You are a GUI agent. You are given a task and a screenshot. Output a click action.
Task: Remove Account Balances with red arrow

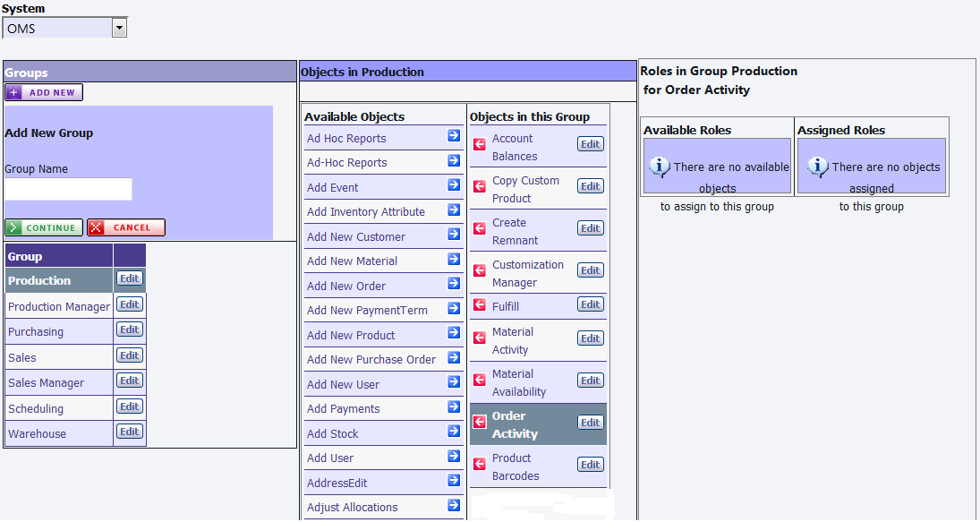[x=480, y=145]
